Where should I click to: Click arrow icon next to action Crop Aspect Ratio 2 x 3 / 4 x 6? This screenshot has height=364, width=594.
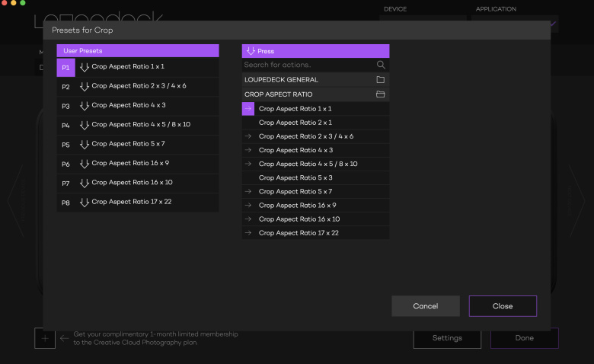point(248,136)
